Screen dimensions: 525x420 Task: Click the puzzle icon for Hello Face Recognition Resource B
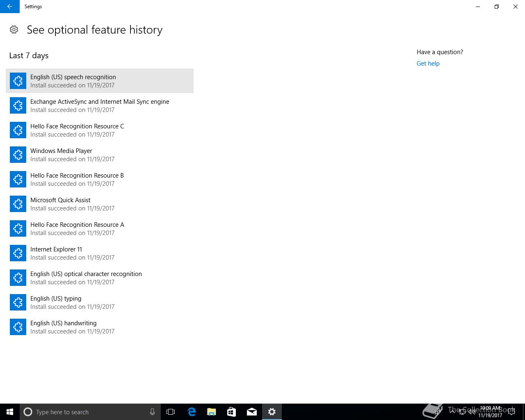pyautogui.click(x=18, y=179)
